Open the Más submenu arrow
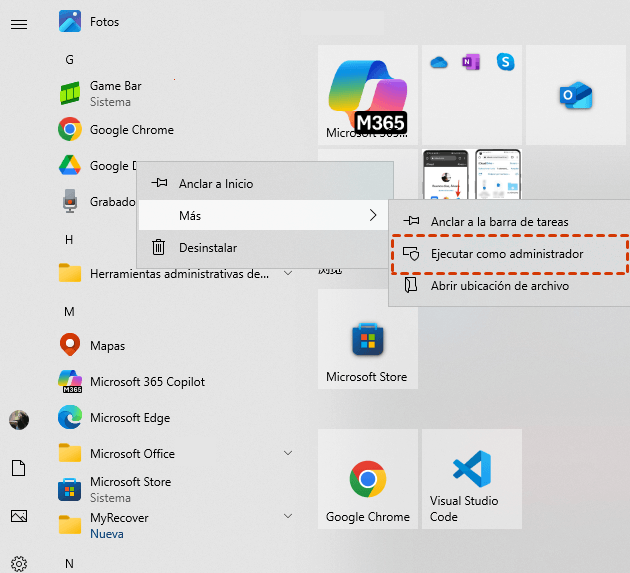Screen dimensions: 630x573 373,215
